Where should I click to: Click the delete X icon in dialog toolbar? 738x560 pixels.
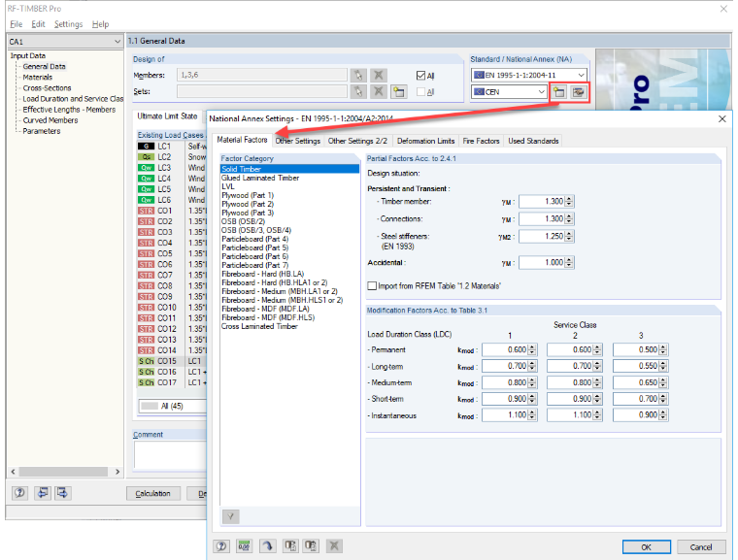point(334,545)
